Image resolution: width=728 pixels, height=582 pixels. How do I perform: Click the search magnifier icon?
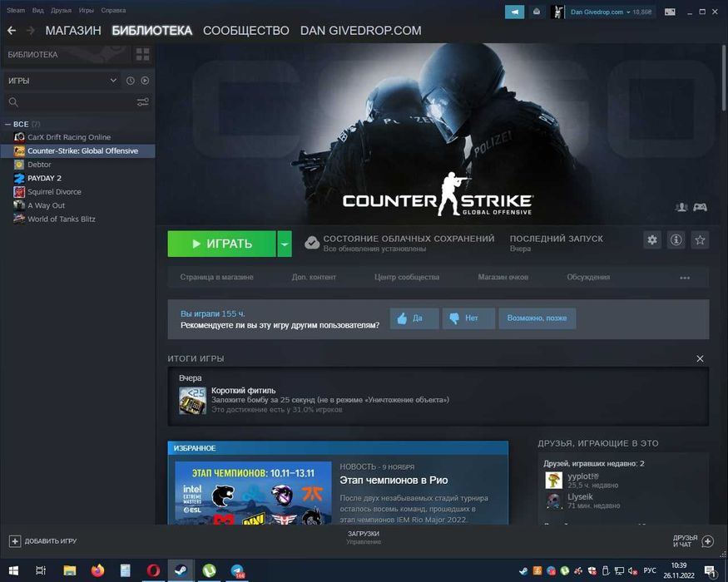pos(13,102)
